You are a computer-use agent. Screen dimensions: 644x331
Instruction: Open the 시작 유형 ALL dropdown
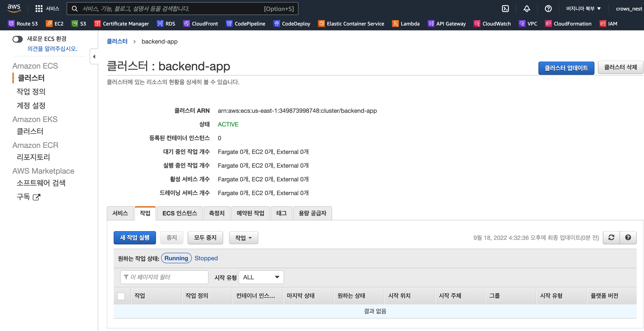click(x=261, y=277)
